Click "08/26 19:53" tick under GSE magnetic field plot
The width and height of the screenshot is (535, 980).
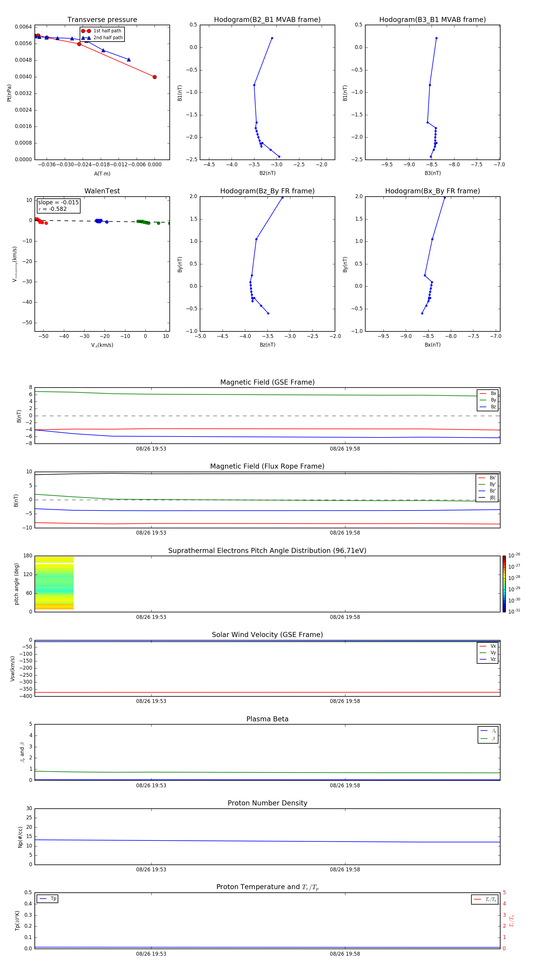pyautogui.click(x=151, y=449)
